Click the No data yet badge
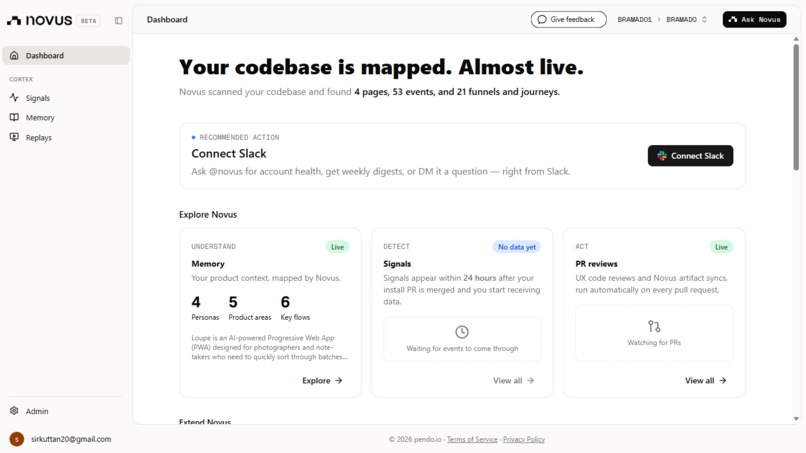The height and width of the screenshot is (453, 806). 517,247
